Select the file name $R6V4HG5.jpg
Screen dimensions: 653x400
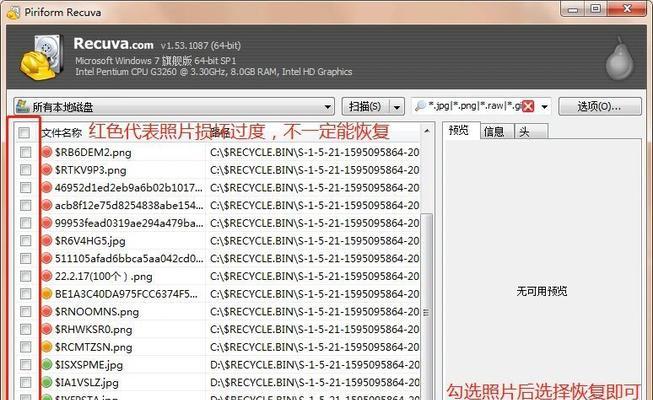coord(90,241)
